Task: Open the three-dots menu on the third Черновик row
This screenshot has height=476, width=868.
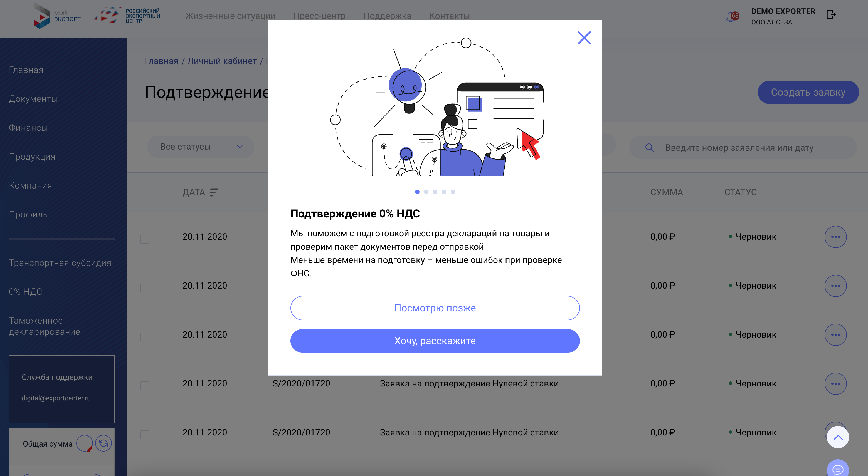Action: 835,334
